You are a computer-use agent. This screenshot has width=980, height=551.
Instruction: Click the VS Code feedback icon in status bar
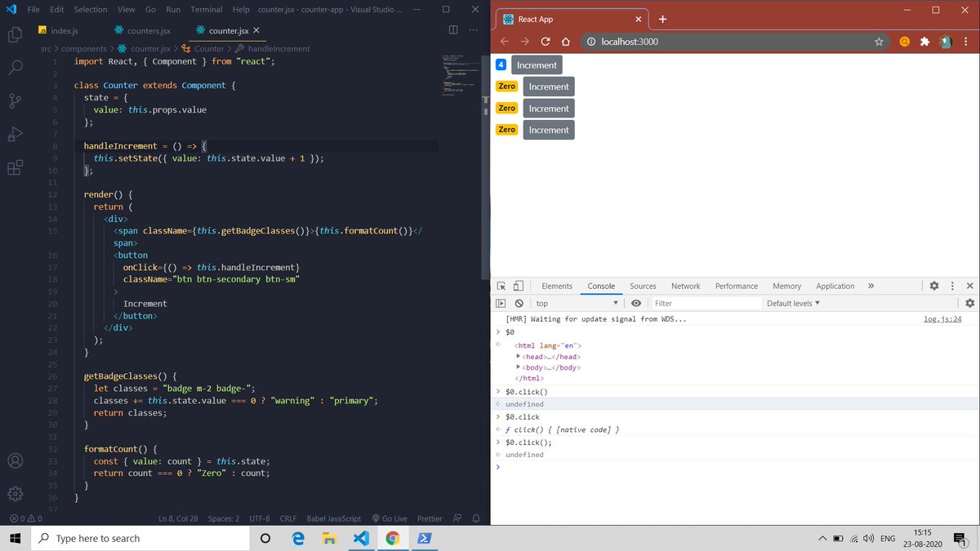click(x=457, y=518)
